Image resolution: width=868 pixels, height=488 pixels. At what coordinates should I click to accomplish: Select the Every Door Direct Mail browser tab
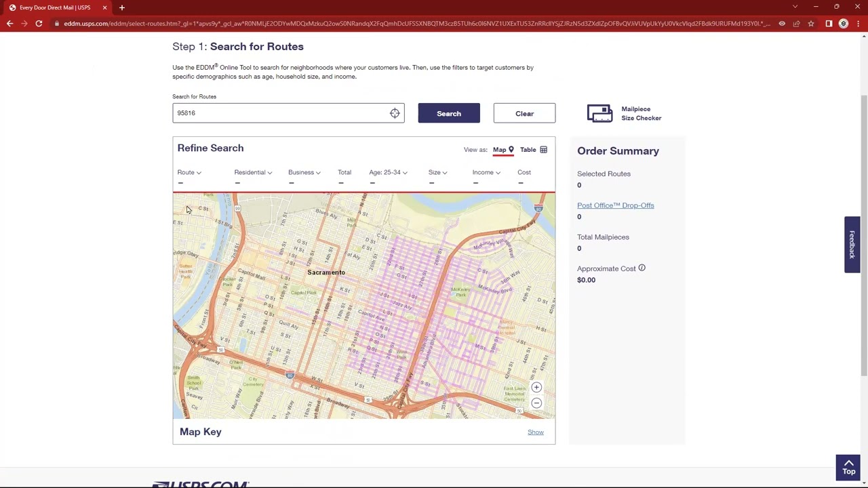56,7
